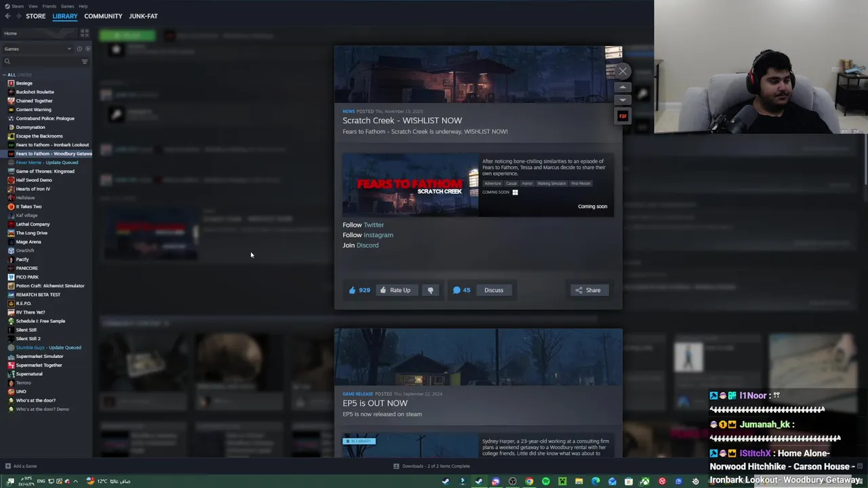Select Supermarket Together in the library list
868x488 pixels.
click(x=39, y=365)
